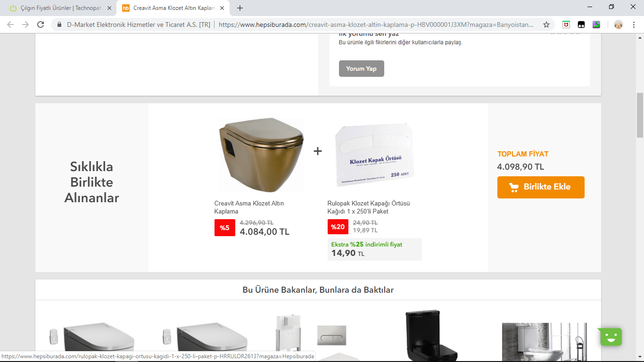The width and height of the screenshot is (644, 362).
Task: Click the page vertical scrollbar thumb
Action: pyautogui.click(x=640, y=115)
